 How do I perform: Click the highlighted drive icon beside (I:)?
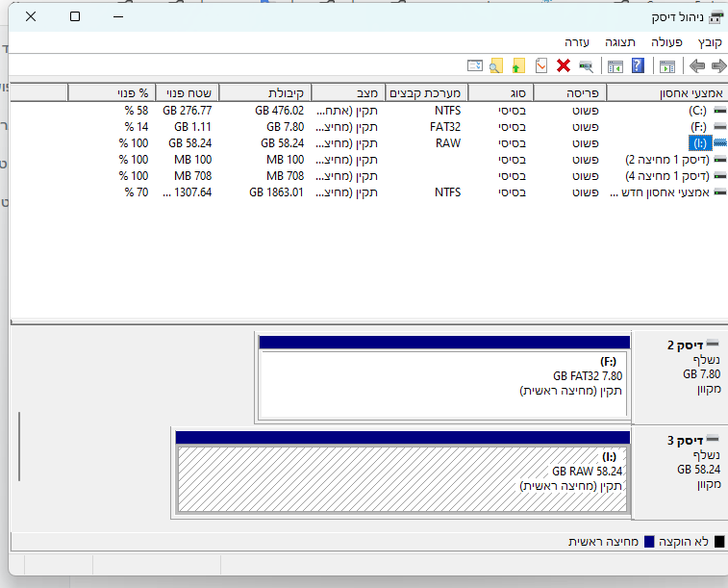pos(720,143)
